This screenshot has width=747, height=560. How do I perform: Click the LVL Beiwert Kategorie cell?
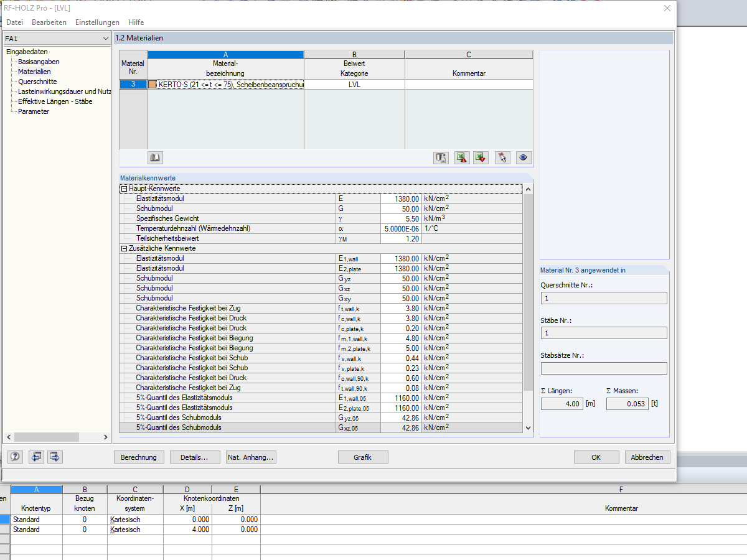click(354, 85)
